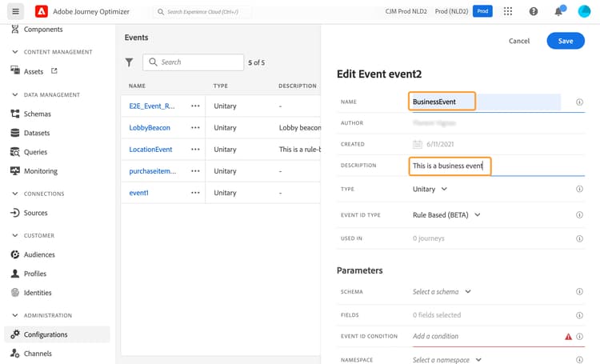Open more actions for LobbyBeacon event
This screenshot has height=364, width=600.
(x=195, y=128)
